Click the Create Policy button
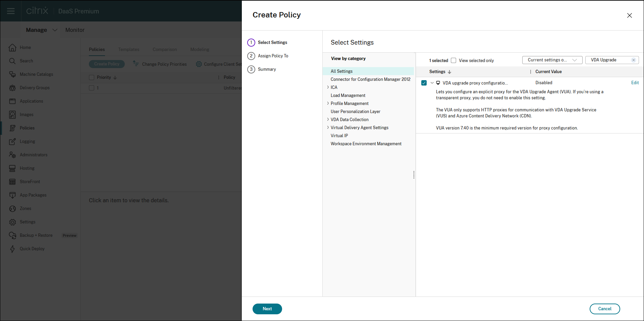Image resolution: width=644 pixels, height=321 pixels. 107,64
